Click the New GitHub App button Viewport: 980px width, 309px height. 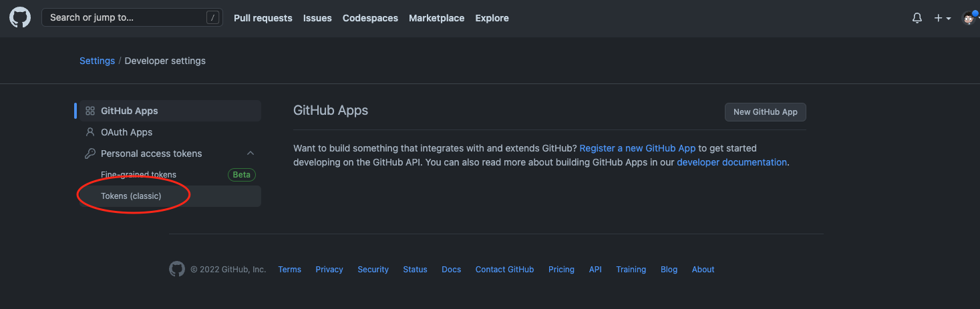pyautogui.click(x=766, y=112)
